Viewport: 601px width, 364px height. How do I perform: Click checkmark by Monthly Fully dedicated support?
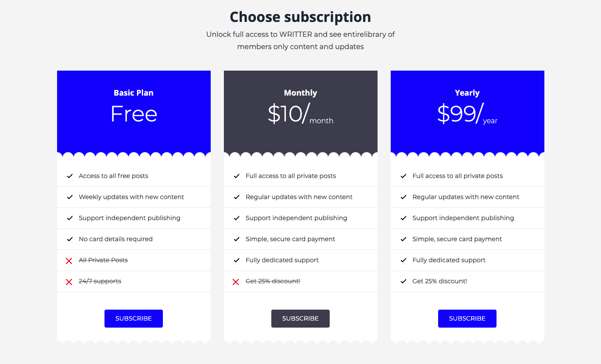pyautogui.click(x=237, y=260)
